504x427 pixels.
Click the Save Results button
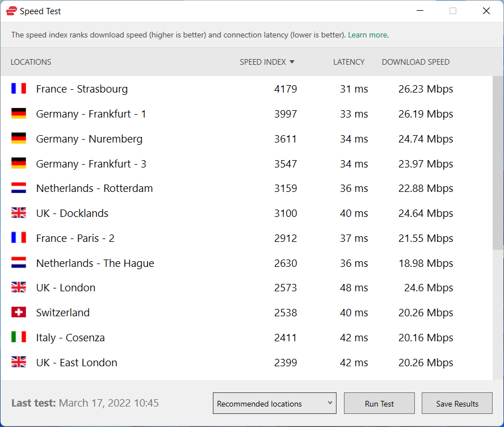click(x=457, y=403)
